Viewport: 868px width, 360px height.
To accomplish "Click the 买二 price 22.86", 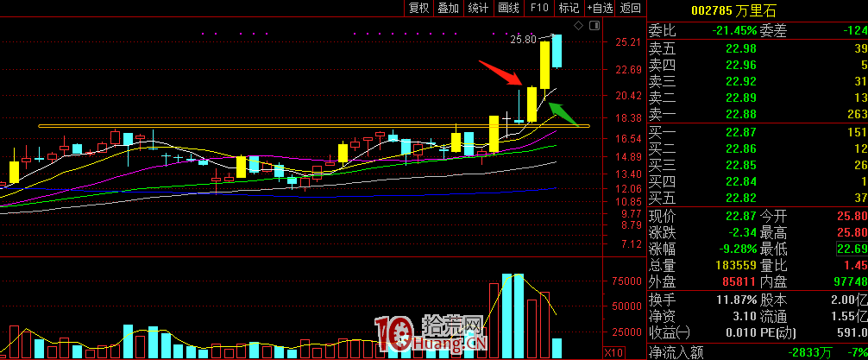I will [x=740, y=148].
